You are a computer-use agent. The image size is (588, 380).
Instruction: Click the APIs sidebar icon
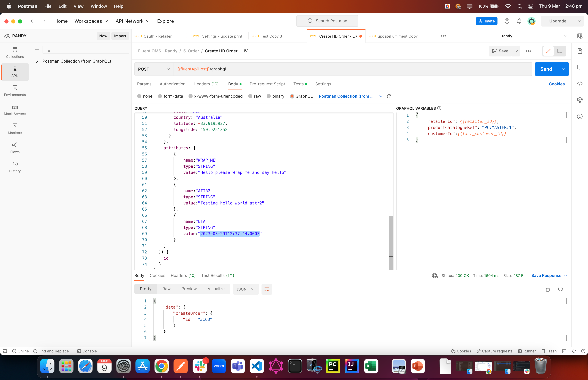point(15,72)
